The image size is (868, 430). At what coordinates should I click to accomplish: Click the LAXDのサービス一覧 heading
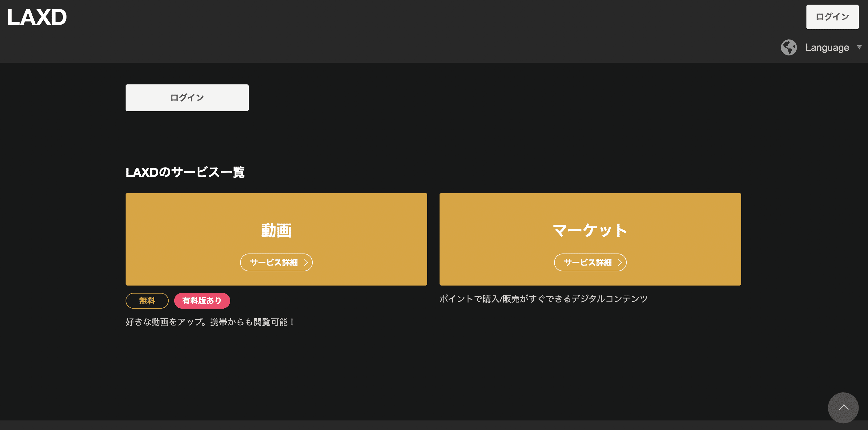coord(185,172)
